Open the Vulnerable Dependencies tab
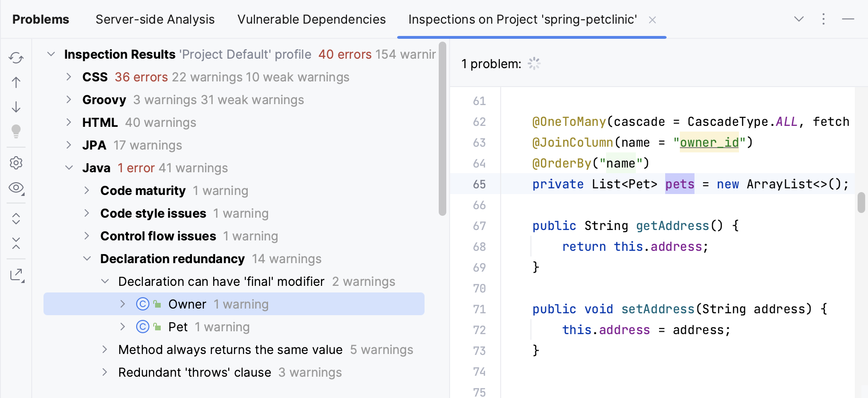This screenshot has width=868, height=398. pyautogui.click(x=312, y=19)
